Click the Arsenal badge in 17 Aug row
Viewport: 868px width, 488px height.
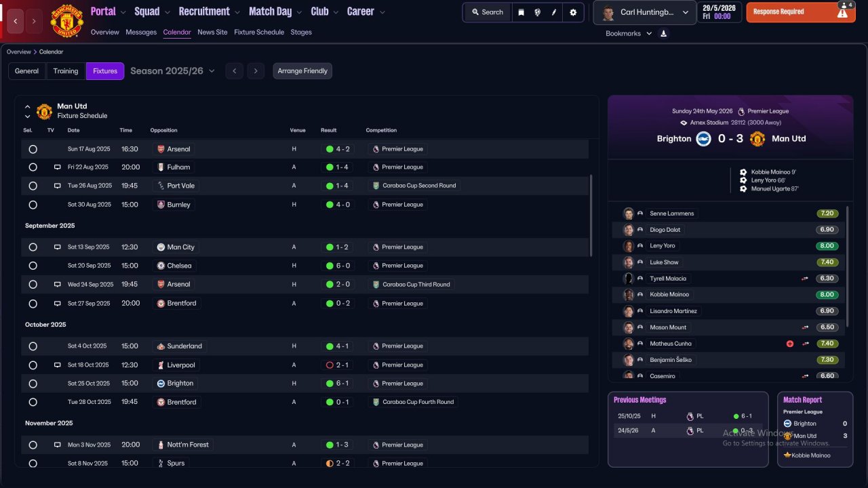point(161,149)
